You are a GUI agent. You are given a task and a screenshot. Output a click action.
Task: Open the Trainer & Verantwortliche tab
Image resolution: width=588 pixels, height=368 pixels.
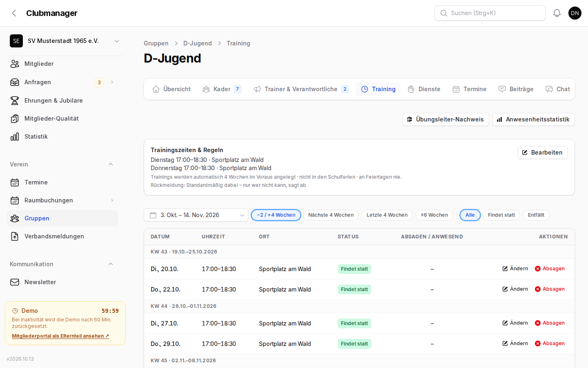coord(301,89)
